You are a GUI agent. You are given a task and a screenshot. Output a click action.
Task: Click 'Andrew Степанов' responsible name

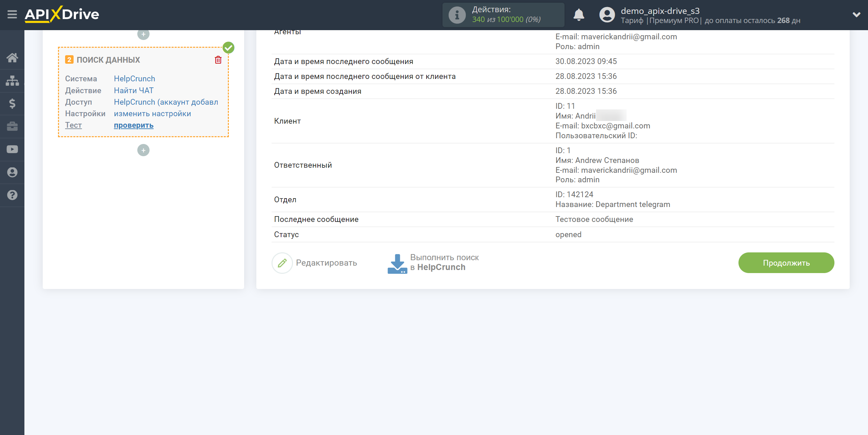pyautogui.click(x=607, y=160)
